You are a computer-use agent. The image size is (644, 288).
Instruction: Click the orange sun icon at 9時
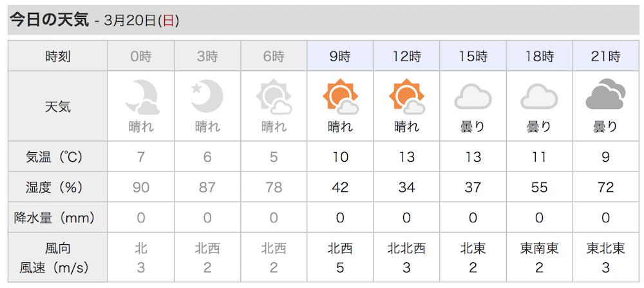341,97
